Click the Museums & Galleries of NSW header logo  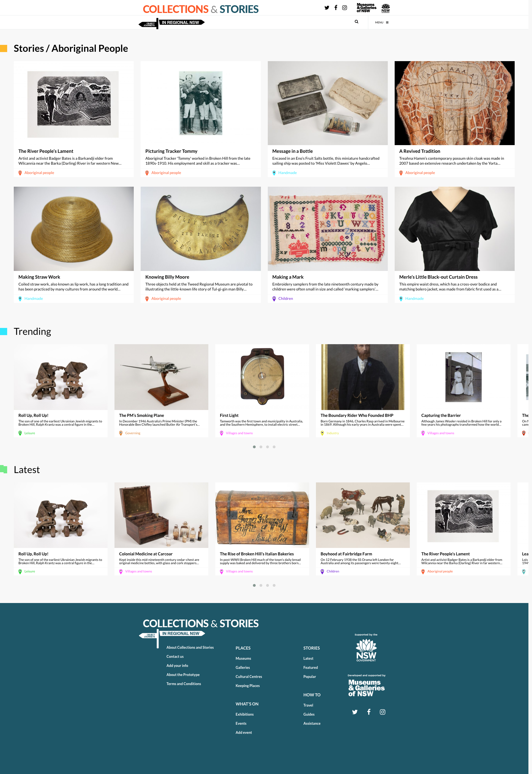(x=366, y=8)
